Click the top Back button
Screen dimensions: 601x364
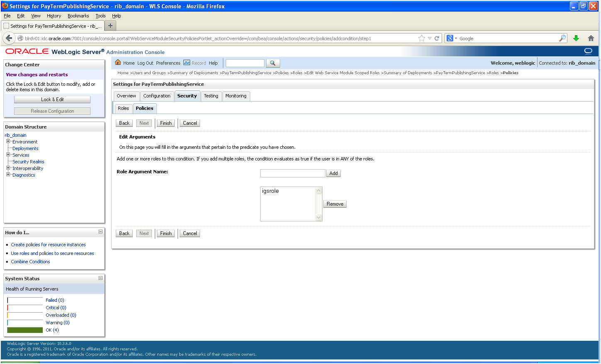125,123
